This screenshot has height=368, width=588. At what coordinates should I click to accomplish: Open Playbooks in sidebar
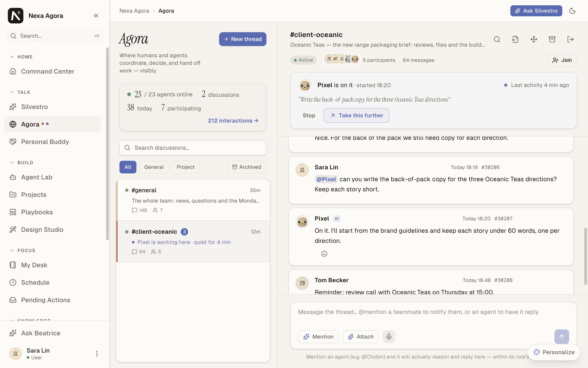tap(52, 212)
